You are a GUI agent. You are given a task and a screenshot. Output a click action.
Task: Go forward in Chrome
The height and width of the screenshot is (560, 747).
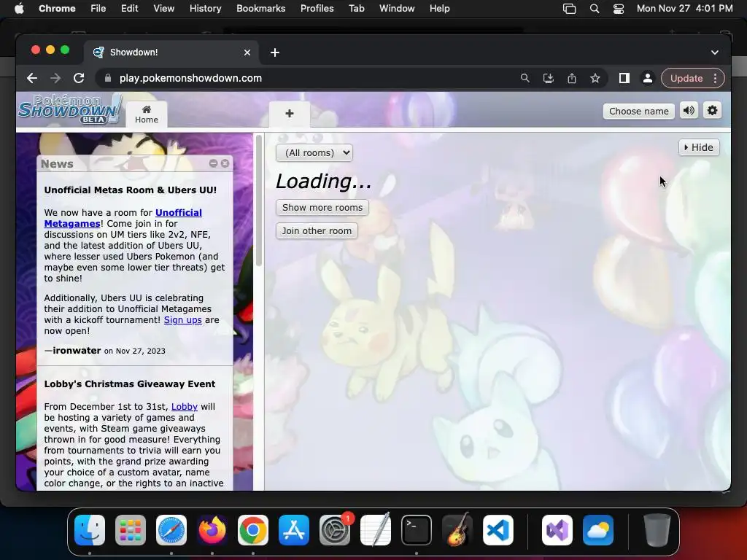[x=55, y=78]
